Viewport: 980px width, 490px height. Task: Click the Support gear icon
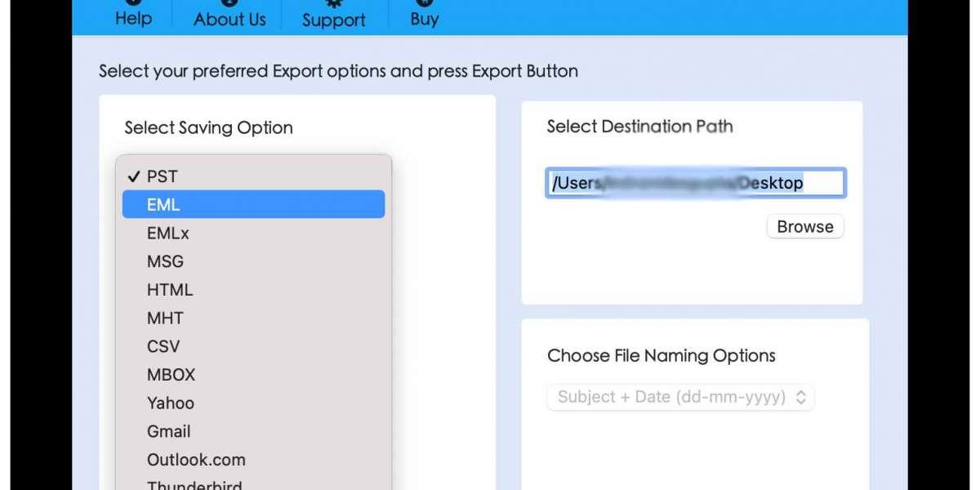click(x=333, y=3)
